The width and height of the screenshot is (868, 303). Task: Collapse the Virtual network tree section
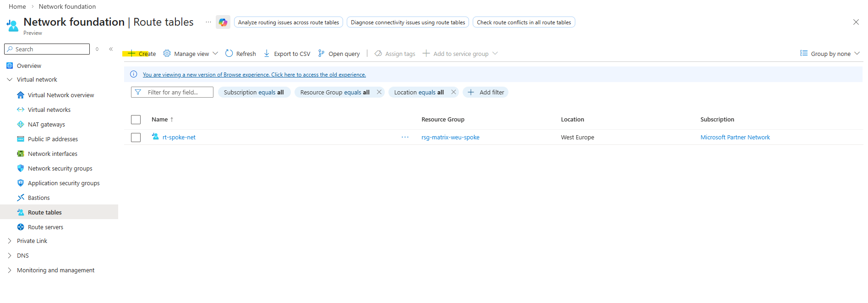[10, 79]
